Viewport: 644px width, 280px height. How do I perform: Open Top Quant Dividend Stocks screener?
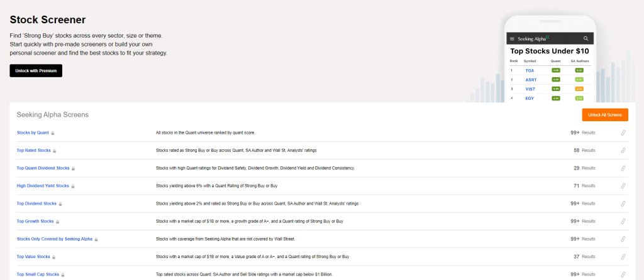coord(43,168)
